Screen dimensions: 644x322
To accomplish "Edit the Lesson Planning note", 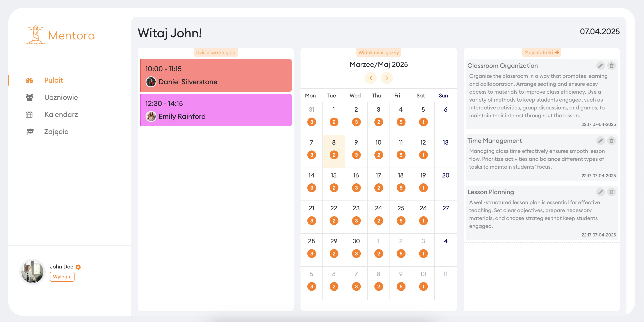I will (600, 192).
